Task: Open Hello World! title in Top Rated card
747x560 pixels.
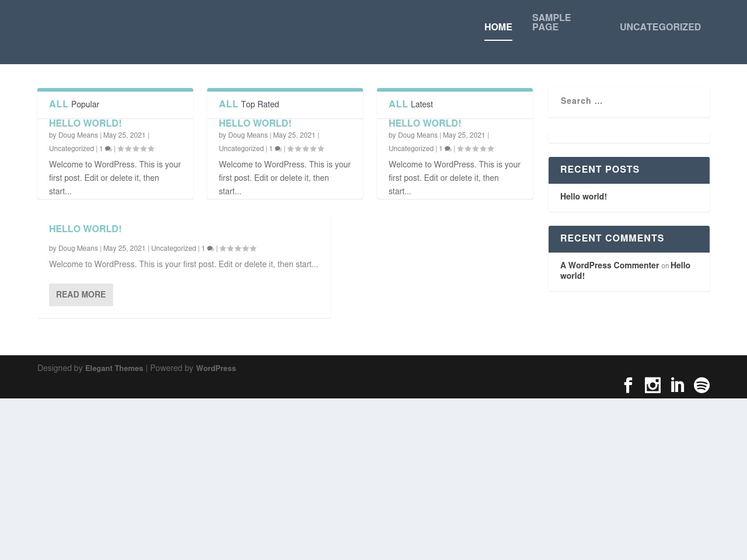Action: [x=255, y=123]
